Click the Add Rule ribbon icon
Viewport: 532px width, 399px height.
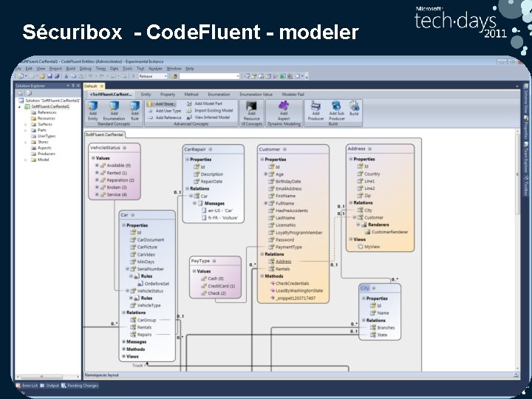134,111
